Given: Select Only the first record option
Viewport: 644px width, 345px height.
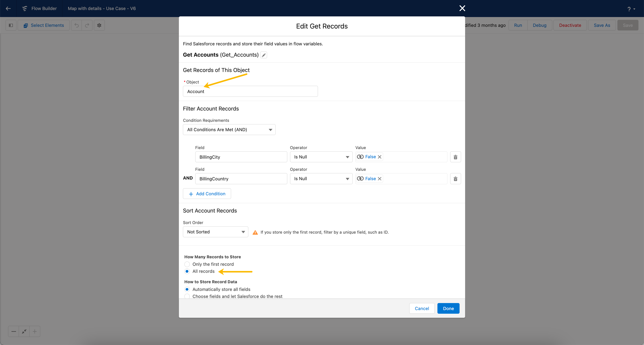Looking at the screenshot, I should coord(187,264).
